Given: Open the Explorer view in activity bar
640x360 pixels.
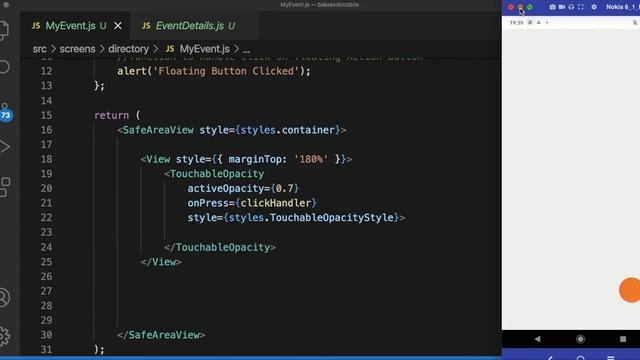Looking at the screenshot, I should point(4,30).
